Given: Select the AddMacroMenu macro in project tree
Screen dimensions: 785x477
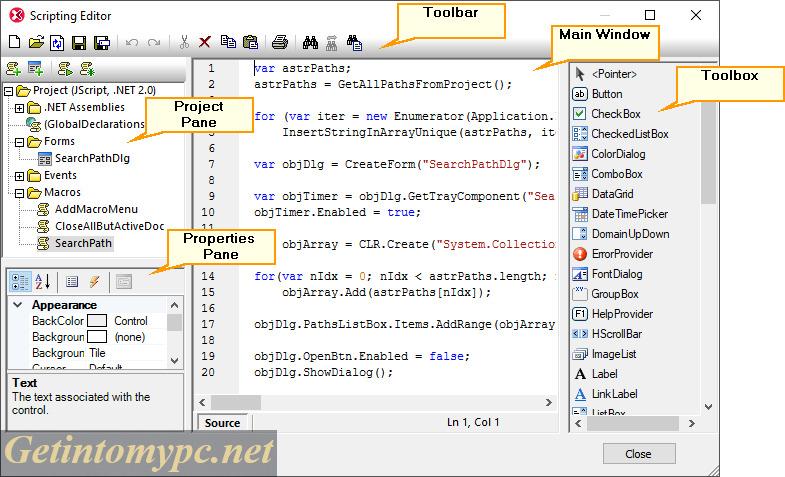Looking at the screenshot, I should pos(96,209).
